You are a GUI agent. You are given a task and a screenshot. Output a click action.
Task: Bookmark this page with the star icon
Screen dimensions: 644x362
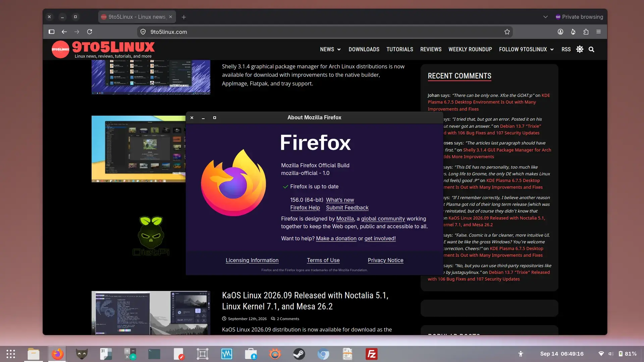507,32
